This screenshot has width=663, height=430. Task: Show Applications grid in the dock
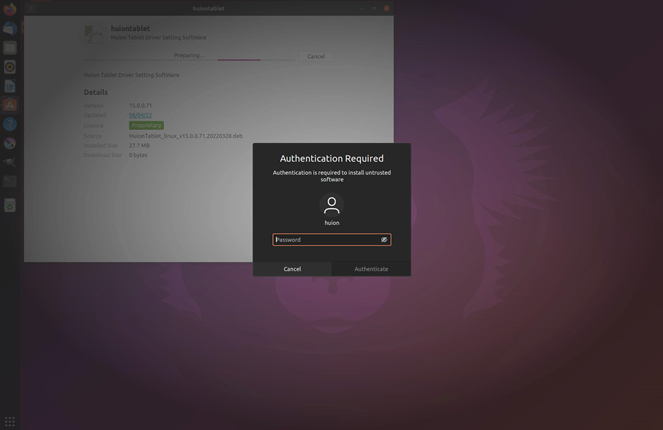pyautogui.click(x=10, y=421)
